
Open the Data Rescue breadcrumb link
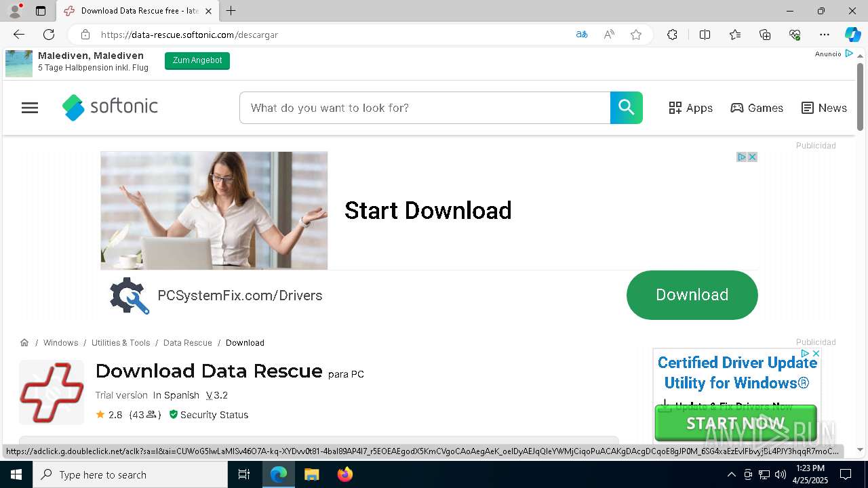tap(188, 343)
